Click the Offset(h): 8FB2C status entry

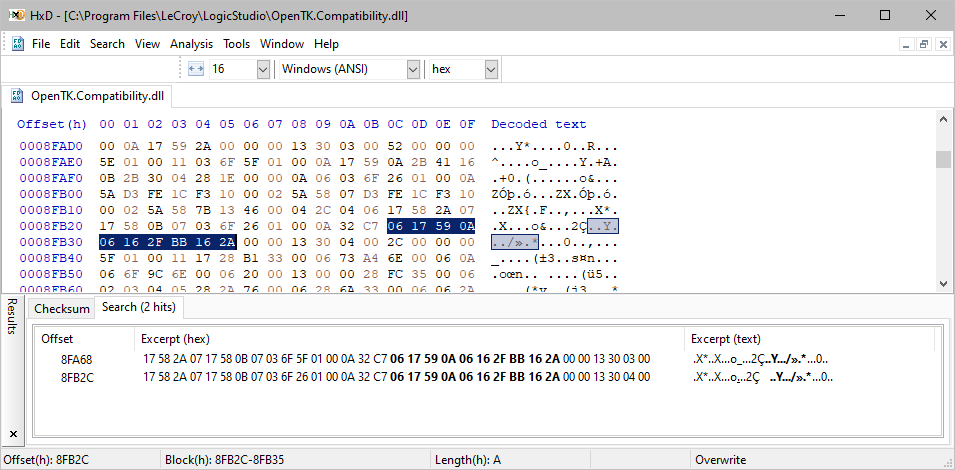click(x=47, y=460)
